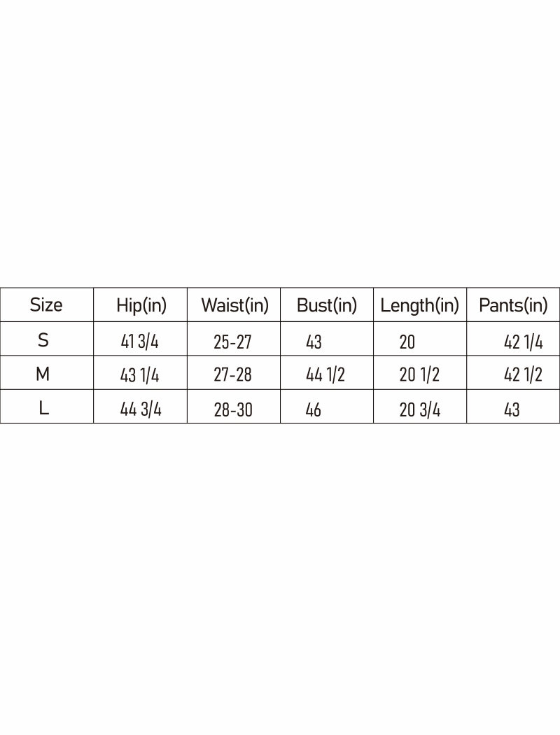
Task: Select the S size row label
Action: pos(43,340)
